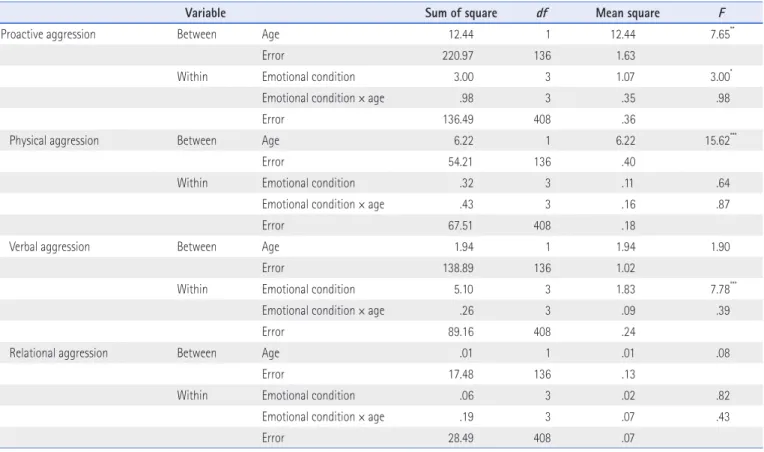
Task: Click the 'Mean square' column header
Action: point(628,13)
